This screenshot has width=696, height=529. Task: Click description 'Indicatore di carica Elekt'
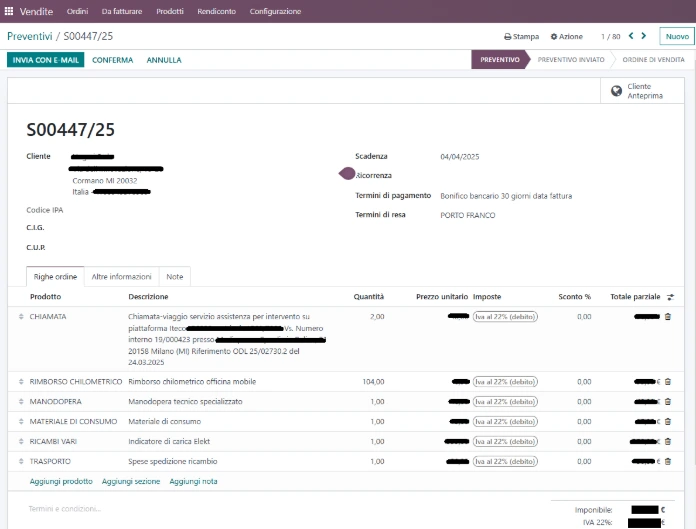coord(169,442)
